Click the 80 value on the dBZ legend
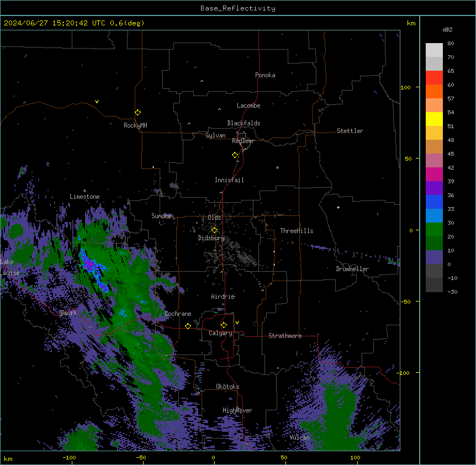Screen dimensions: 476x465 451,44
